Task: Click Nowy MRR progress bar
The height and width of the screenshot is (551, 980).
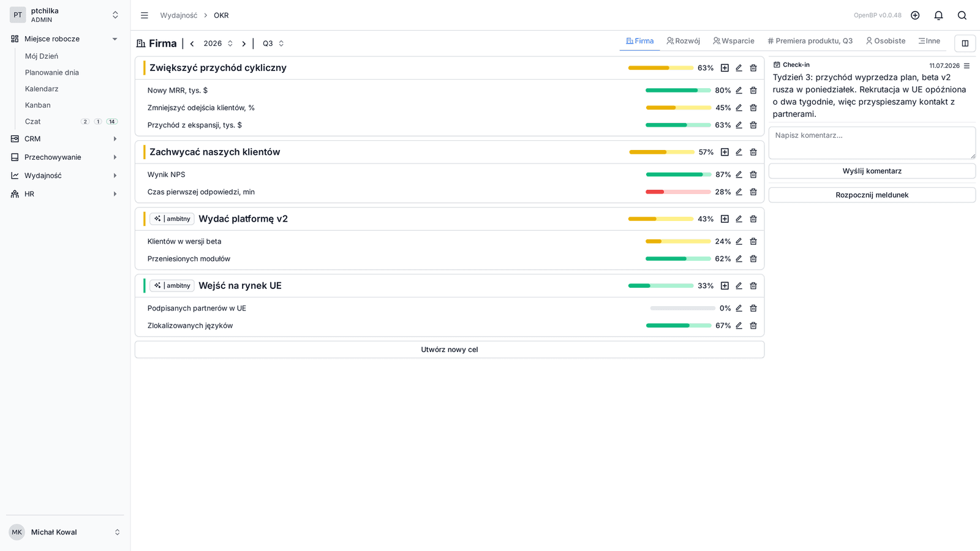Action: (678, 91)
